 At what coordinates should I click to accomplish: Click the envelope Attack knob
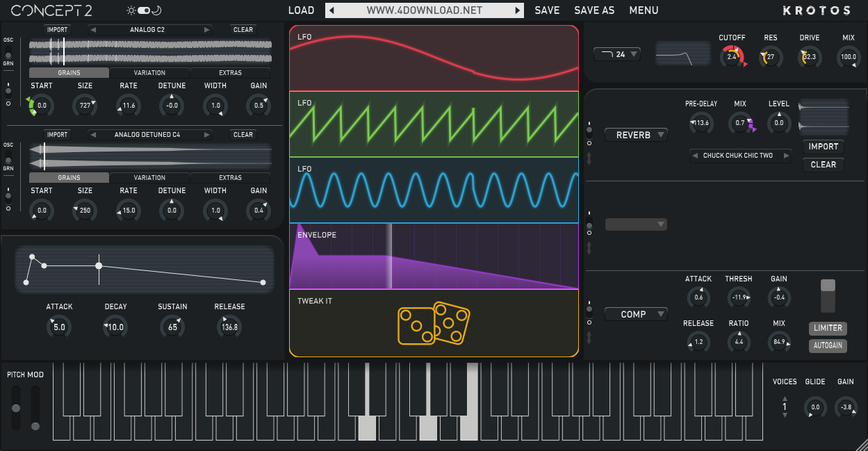(59, 327)
